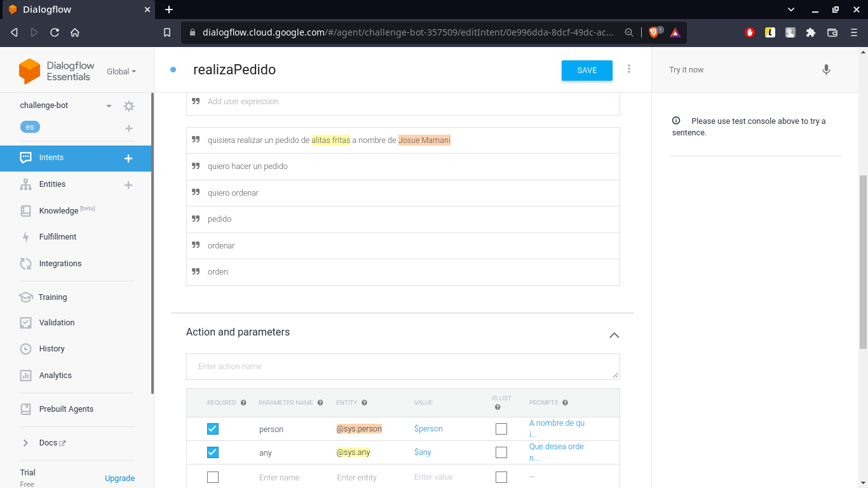
Task: Click the bookmark page icon in address bar
Action: [x=167, y=32]
